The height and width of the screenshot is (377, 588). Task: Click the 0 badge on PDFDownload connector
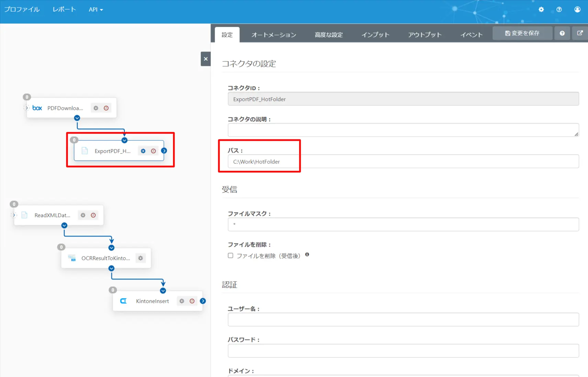(27, 97)
